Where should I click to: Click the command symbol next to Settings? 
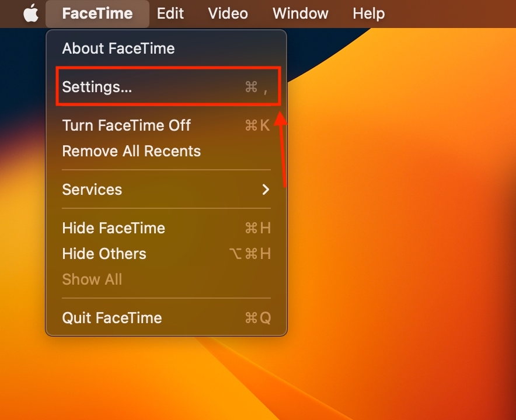[250, 87]
